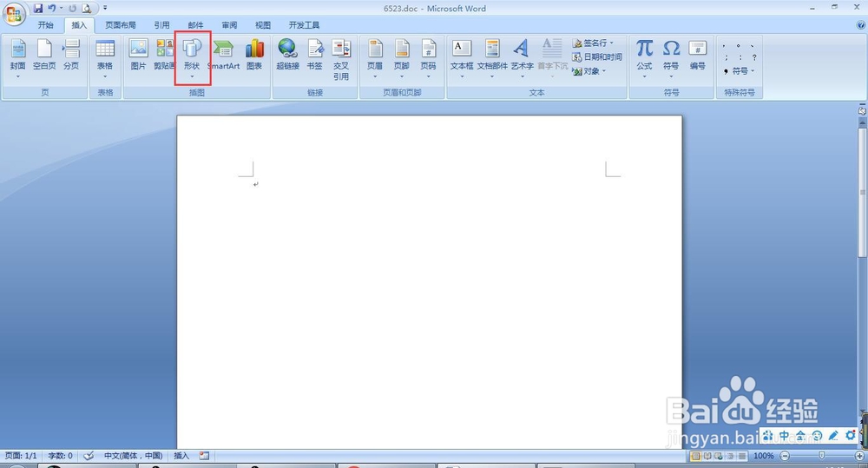868x468 pixels.
Task: Click the Redo icon in Quick Access
Action: pyautogui.click(x=72, y=9)
